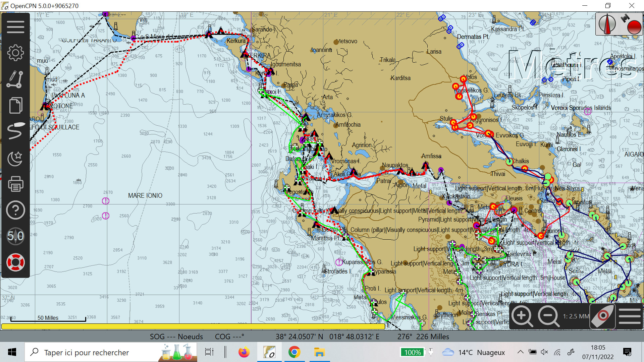The height and width of the screenshot is (362, 644).
Task: Click the MARE IONIO chart label
Action: coord(145,195)
